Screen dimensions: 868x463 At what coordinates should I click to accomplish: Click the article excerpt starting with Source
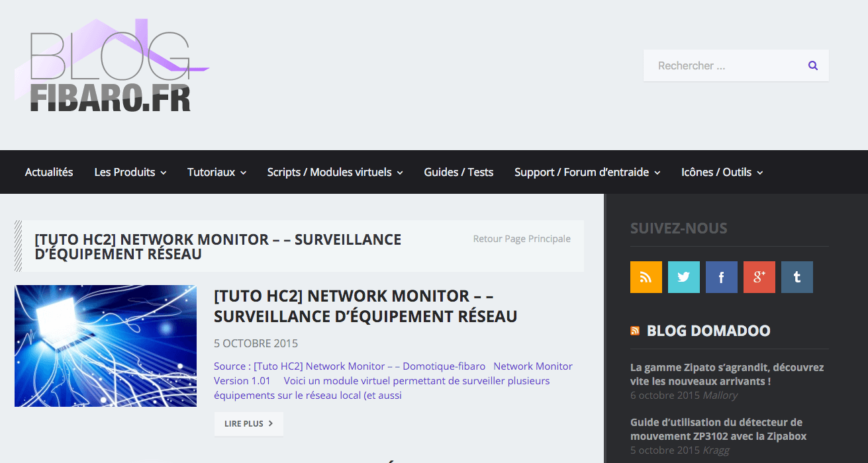393,381
